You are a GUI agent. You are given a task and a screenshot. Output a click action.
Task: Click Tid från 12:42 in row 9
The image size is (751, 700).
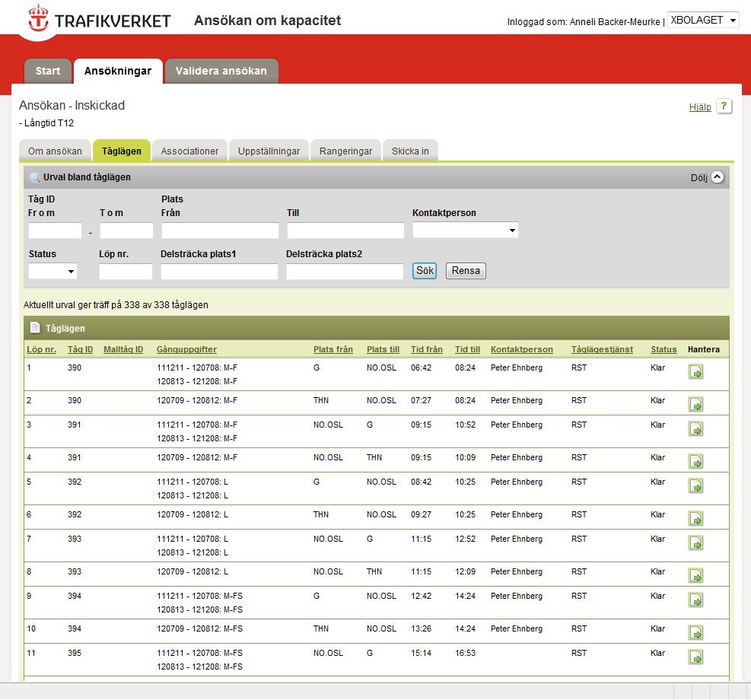pyautogui.click(x=421, y=596)
